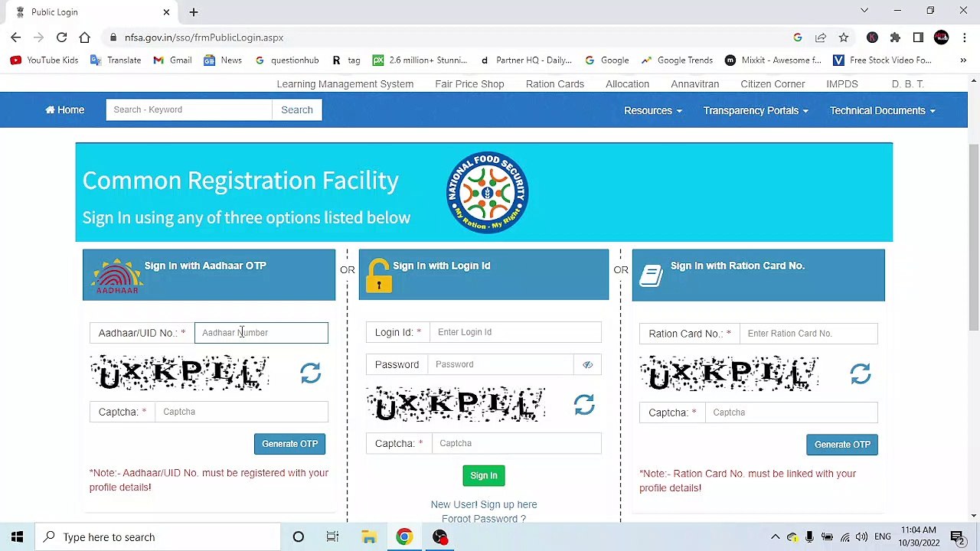
Task: Open New User Sign up here link
Action: tap(484, 504)
